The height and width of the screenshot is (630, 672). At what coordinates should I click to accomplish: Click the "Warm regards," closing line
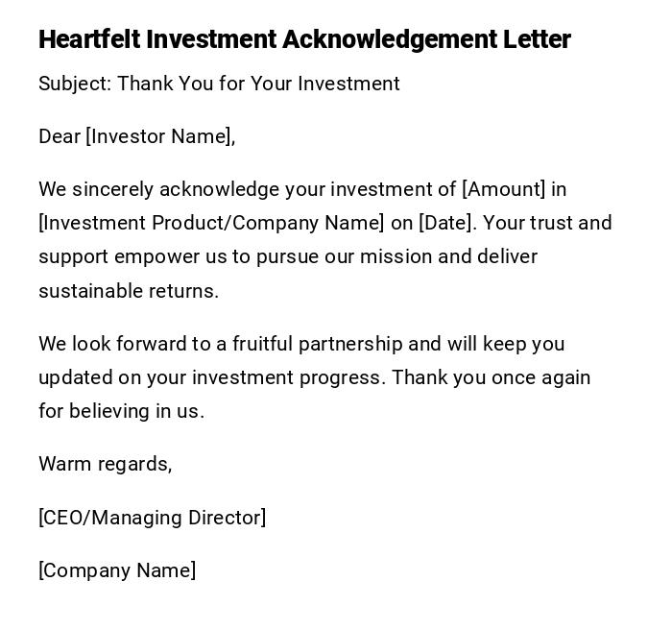[x=105, y=464]
